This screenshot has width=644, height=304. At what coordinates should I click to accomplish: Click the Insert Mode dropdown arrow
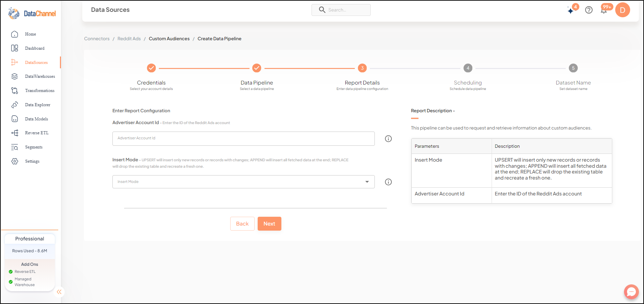click(367, 182)
